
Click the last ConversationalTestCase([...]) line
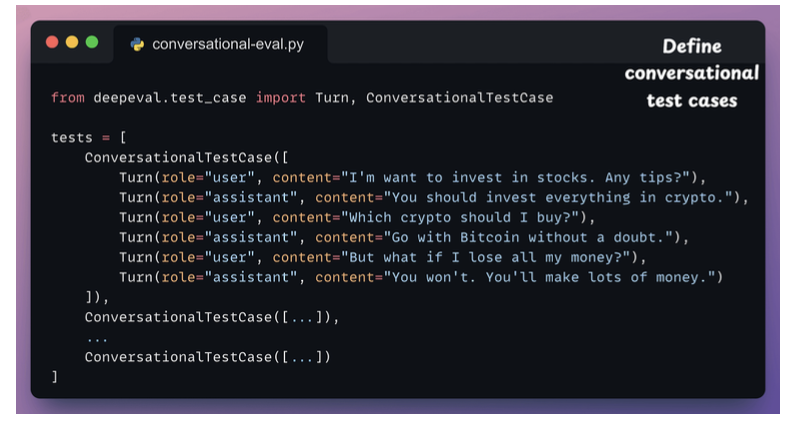[207, 356]
